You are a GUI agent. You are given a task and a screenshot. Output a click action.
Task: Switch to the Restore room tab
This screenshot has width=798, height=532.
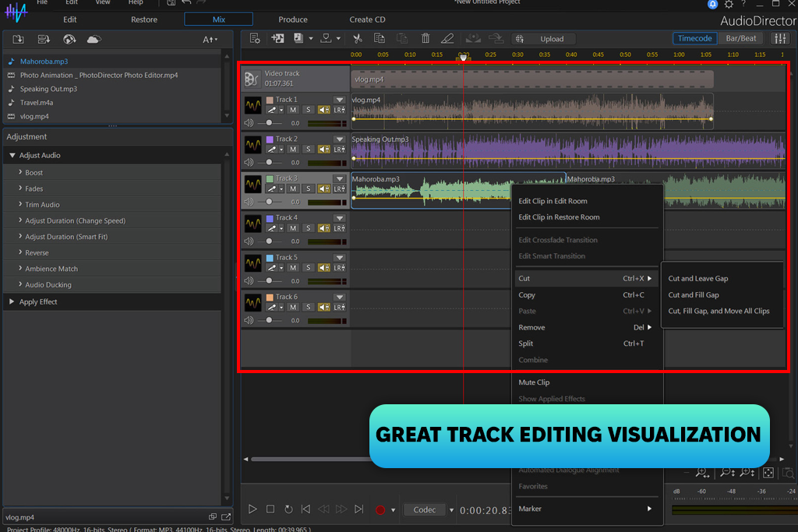pos(144,19)
